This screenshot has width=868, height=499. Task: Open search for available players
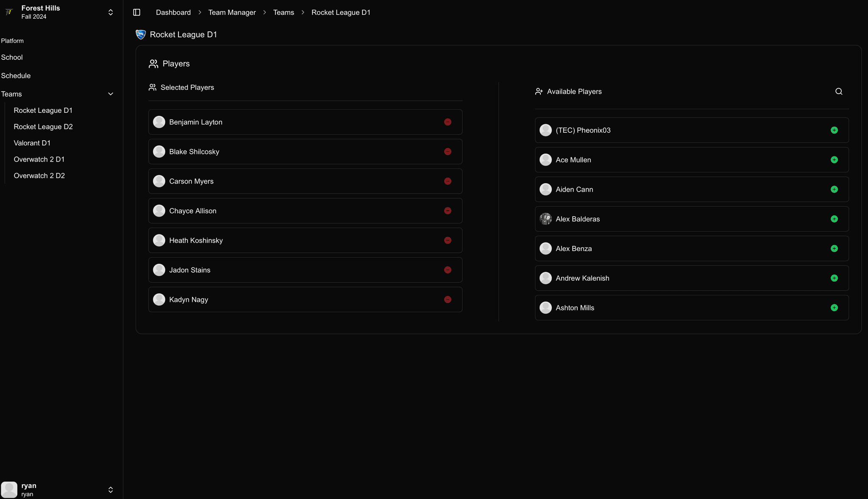(x=839, y=92)
